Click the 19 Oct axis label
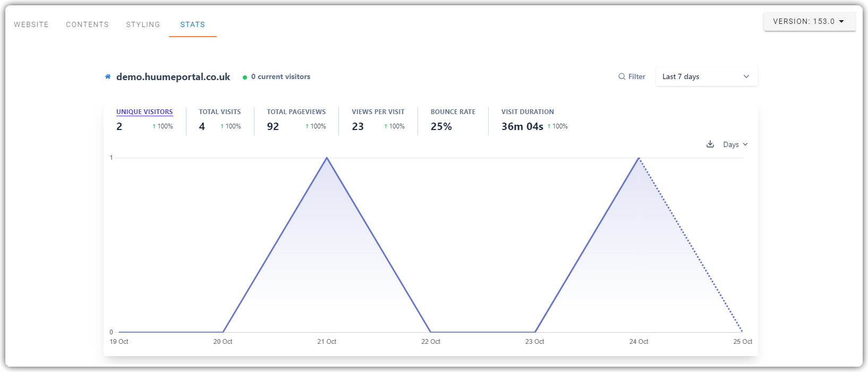 (119, 342)
